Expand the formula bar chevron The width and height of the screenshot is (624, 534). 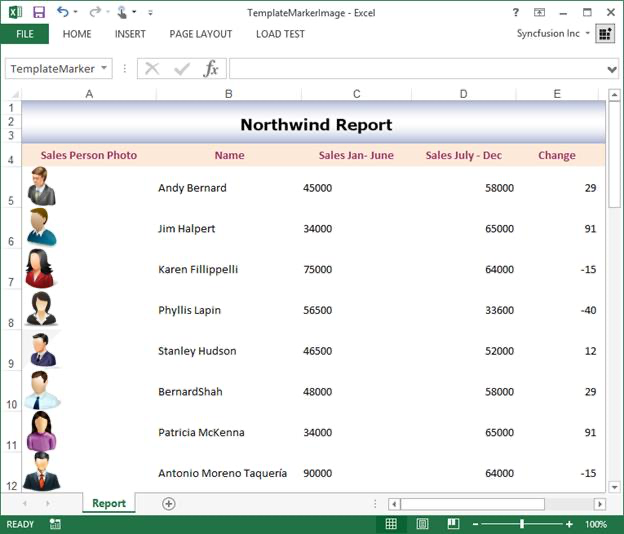[612, 69]
